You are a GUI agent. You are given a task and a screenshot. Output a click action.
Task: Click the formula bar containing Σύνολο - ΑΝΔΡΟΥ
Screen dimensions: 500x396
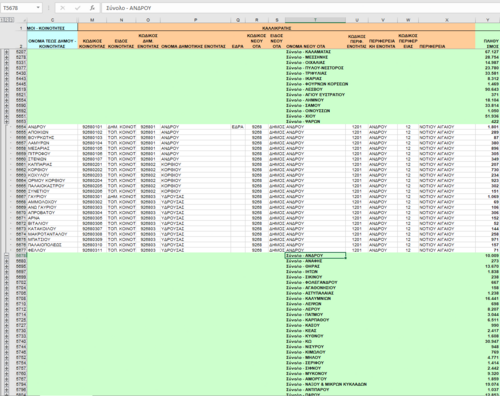click(x=300, y=8)
